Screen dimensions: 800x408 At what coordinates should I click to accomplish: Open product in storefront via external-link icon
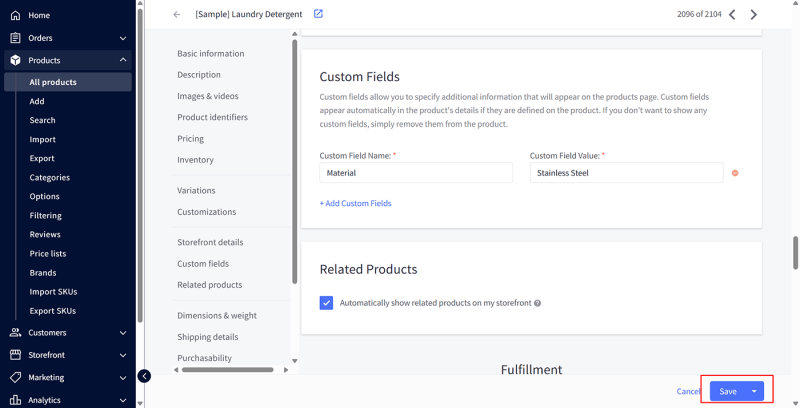point(318,14)
